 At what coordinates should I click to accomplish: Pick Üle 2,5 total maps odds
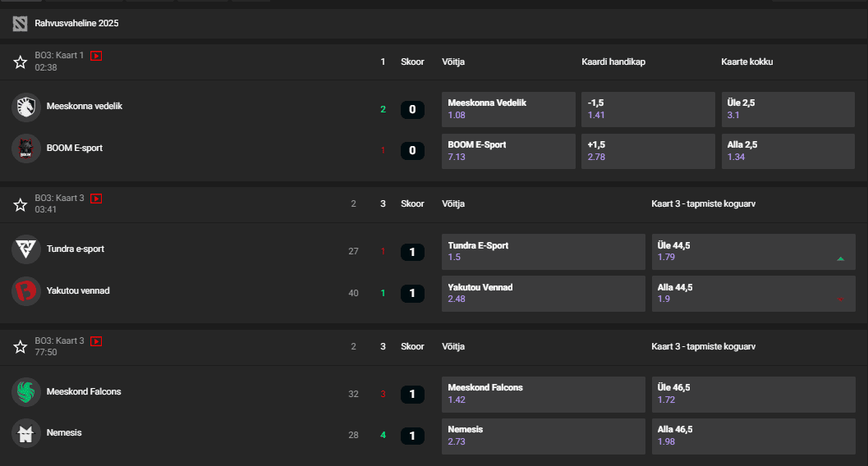788,109
